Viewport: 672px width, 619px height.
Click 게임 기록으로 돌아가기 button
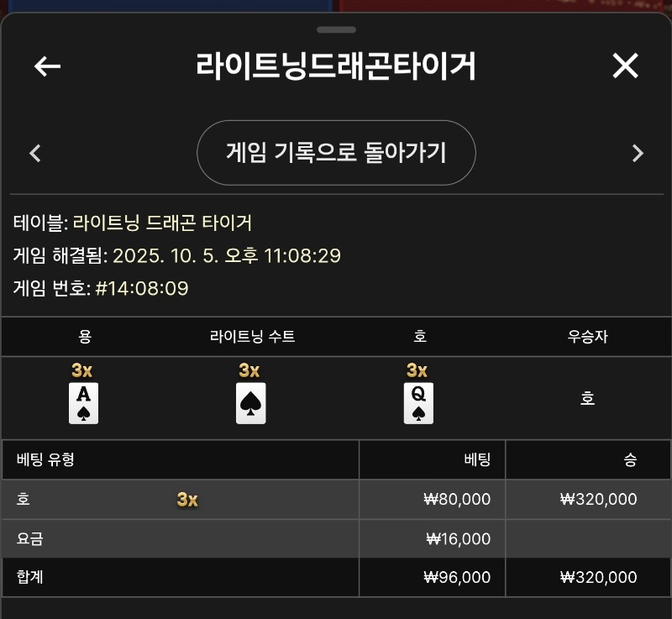336,153
